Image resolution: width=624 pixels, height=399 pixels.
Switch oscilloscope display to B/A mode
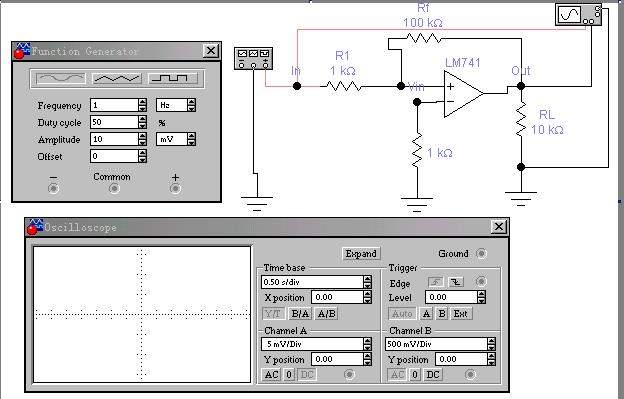pos(300,314)
